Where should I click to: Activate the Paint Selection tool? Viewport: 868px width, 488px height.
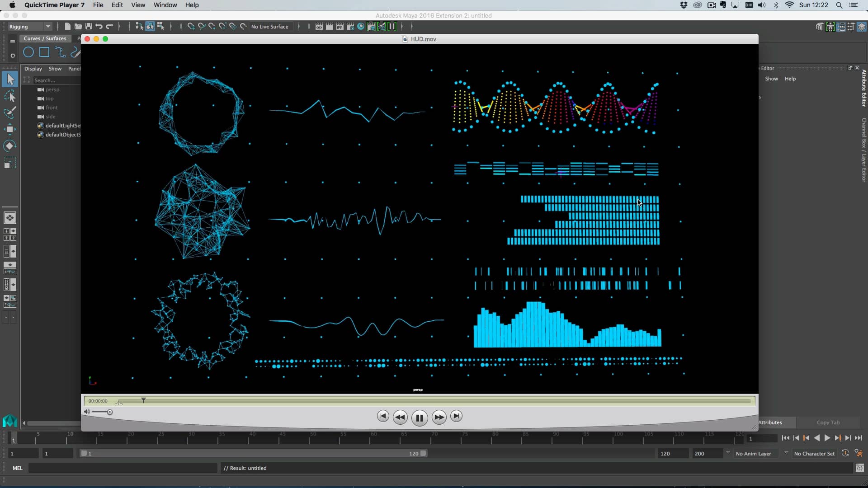coord(10,113)
